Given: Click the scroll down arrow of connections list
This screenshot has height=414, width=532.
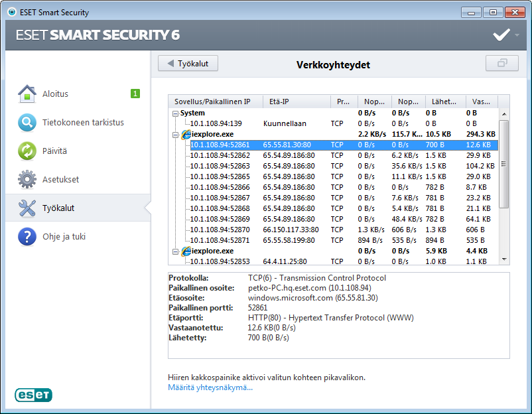Looking at the screenshot, I should coord(504,259).
